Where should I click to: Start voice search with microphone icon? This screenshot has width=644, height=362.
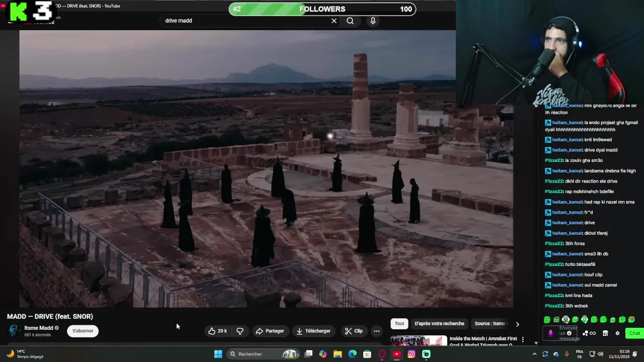coord(373,21)
